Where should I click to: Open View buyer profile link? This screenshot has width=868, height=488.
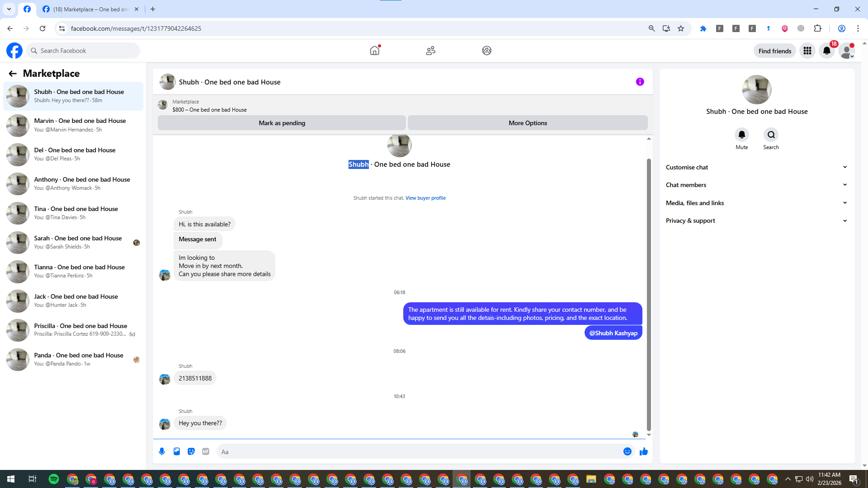(425, 198)
